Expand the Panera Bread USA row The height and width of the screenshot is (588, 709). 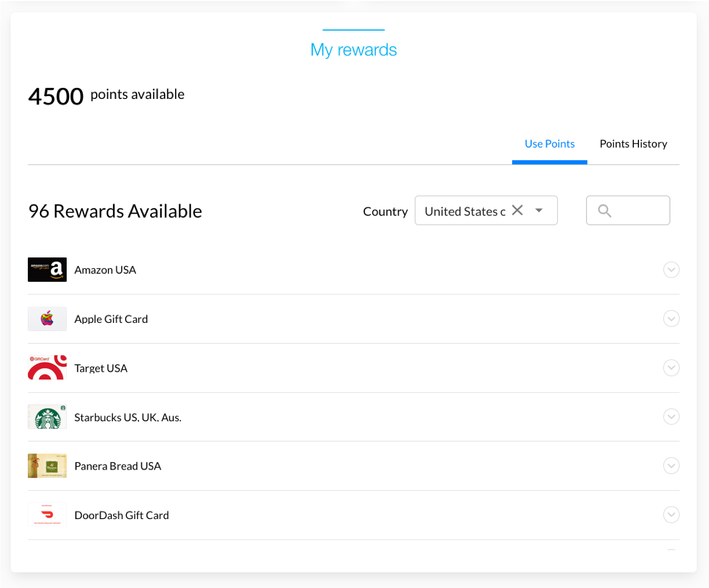(671, 466)
